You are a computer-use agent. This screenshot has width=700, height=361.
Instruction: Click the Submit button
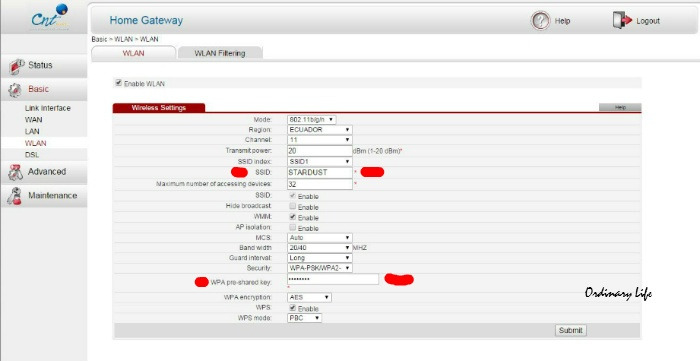[x=571, y=331]
